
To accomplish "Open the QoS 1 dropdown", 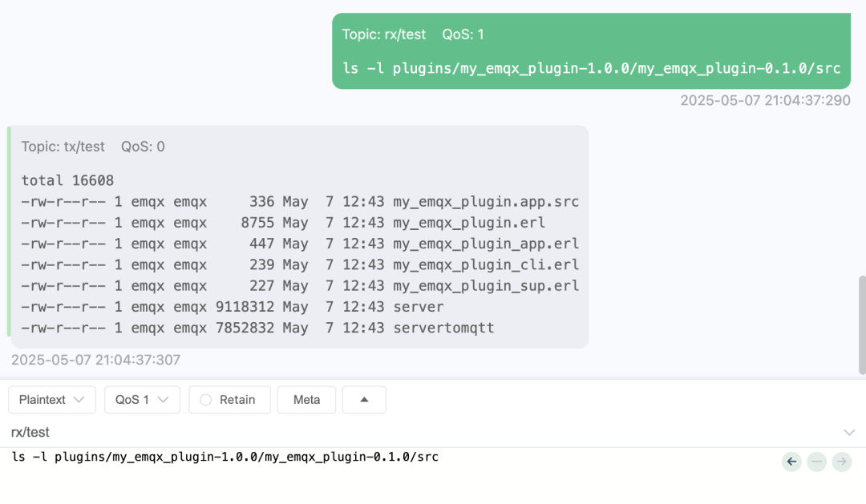I will tap(142, 400).
